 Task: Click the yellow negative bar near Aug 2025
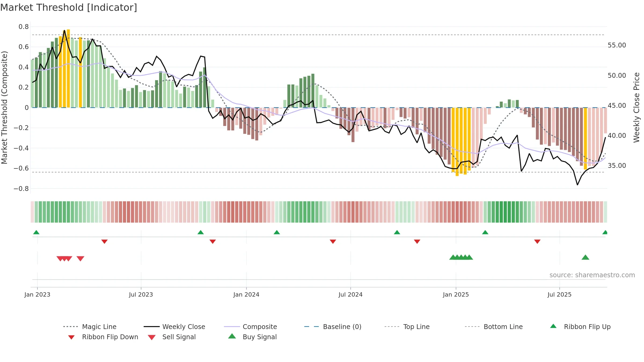585,139
